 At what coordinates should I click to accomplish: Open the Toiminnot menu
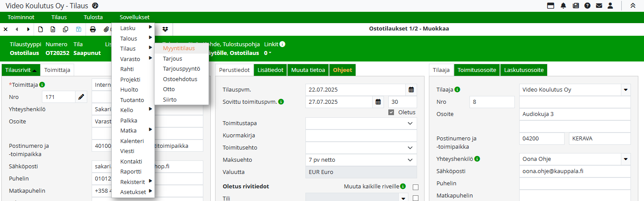tap(21, 17)
